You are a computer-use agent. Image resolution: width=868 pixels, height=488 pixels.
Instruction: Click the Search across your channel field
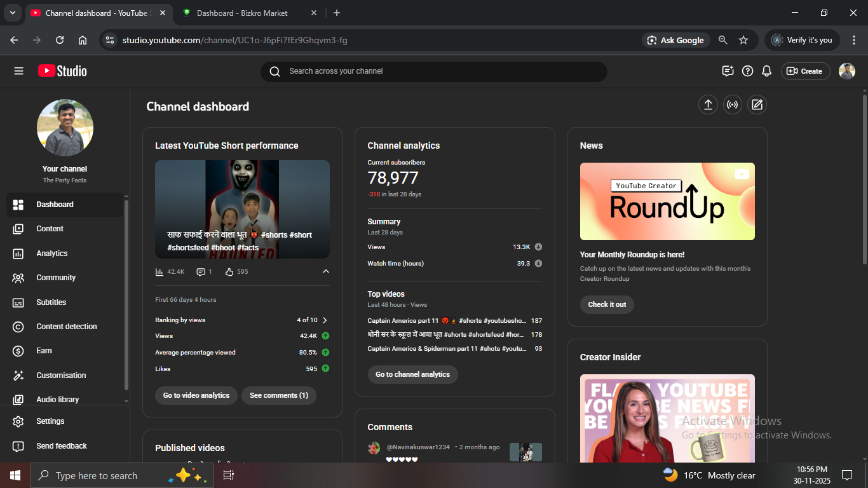click(x=438, y=71)
